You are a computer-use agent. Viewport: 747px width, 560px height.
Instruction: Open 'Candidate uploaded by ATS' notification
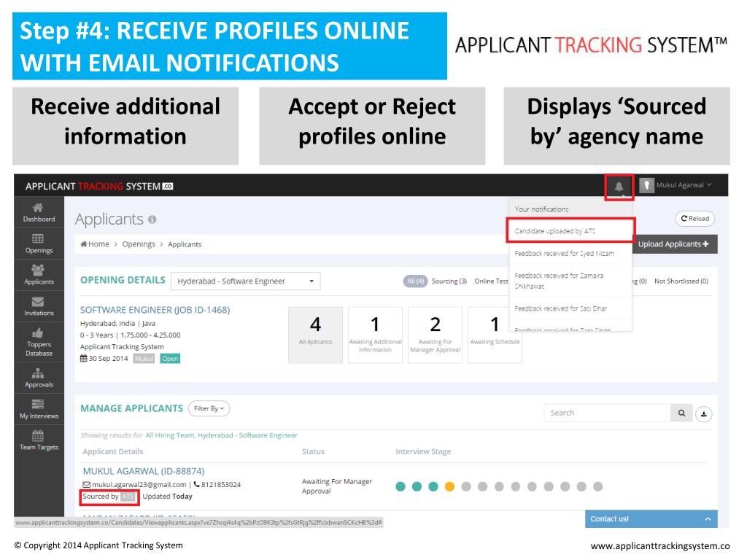570,231
